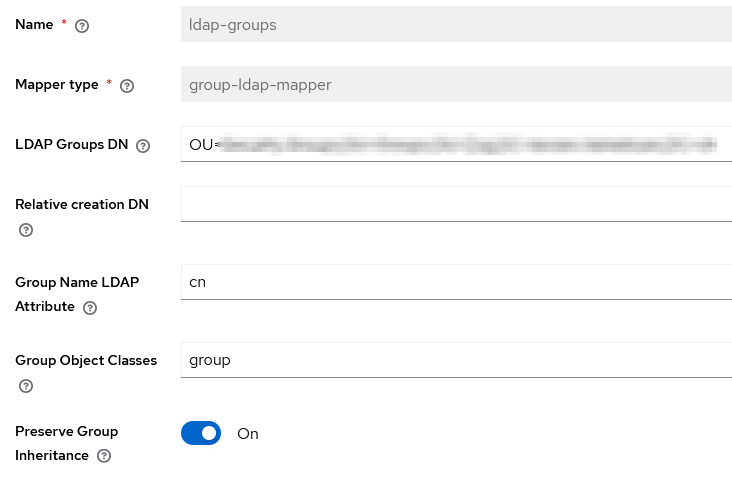Viewport: 732px width, 481px height.
Task: Focus the LDAP Groups DN input
Action: coord(456,144)
